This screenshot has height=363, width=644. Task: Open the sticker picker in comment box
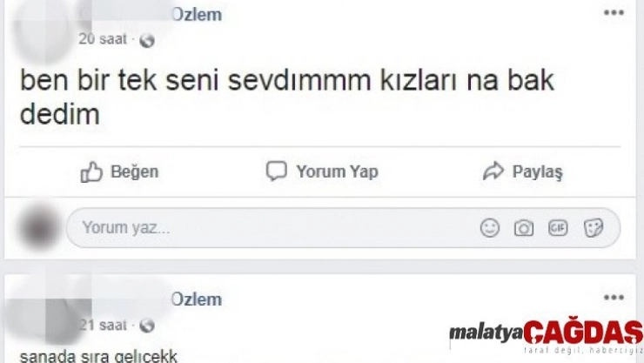(x=594, y=228)
